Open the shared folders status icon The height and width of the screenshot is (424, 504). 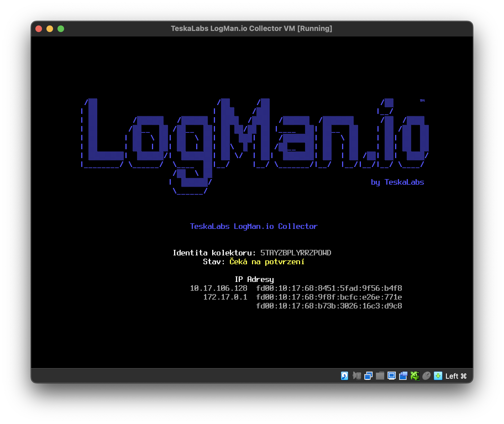(x=380, y=376)
